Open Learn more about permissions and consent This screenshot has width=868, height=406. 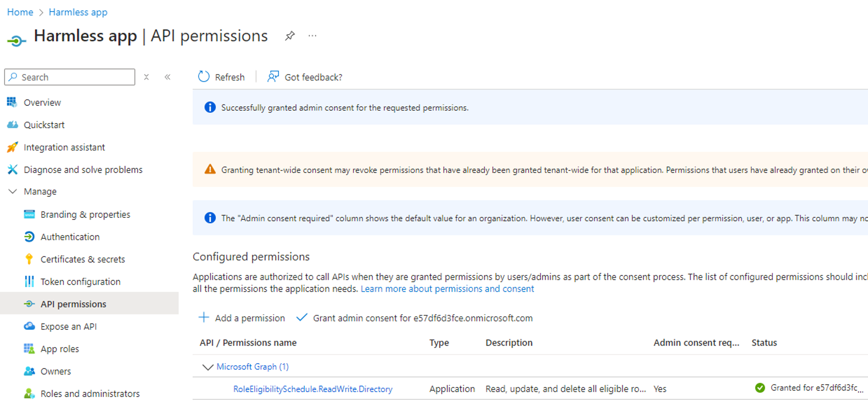pyautogui.click(x=447, y=289)
